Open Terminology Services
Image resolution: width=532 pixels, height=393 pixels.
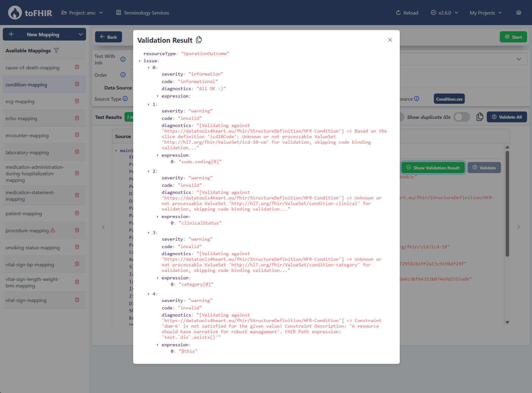coord(142,13)
